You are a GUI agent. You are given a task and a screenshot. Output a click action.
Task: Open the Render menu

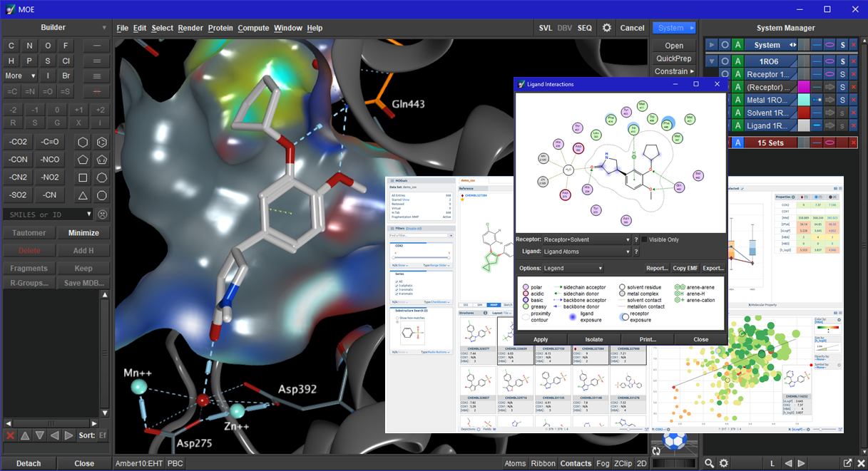(190, 28)
